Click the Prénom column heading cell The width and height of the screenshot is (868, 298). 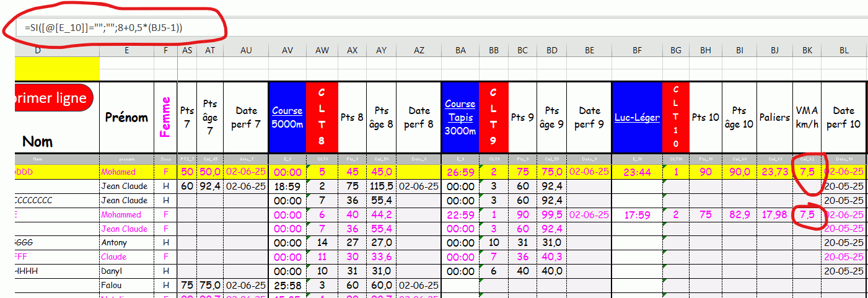click(x=126, y=117)
